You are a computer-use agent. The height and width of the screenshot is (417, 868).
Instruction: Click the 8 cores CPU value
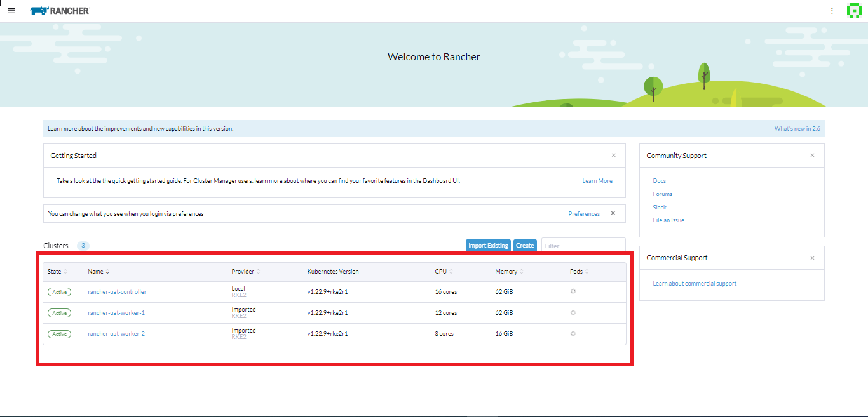click(444, 334)
